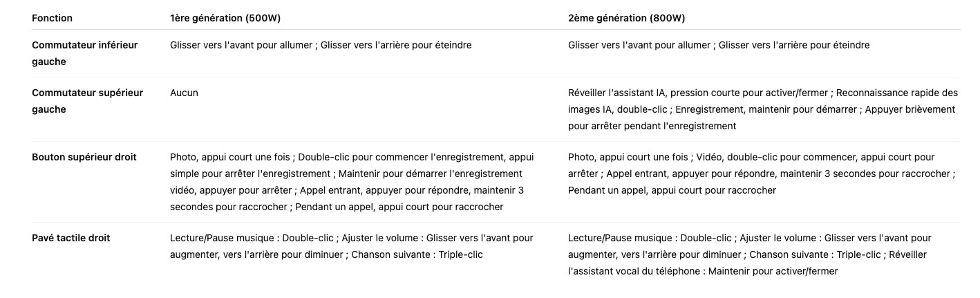Click the "Aucun" cell

tap(184, 93)
